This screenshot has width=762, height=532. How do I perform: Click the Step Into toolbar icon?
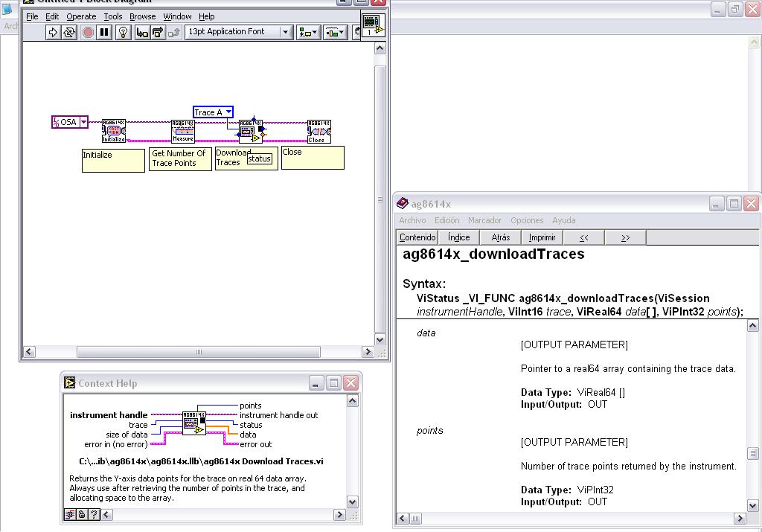click(141, 32)
